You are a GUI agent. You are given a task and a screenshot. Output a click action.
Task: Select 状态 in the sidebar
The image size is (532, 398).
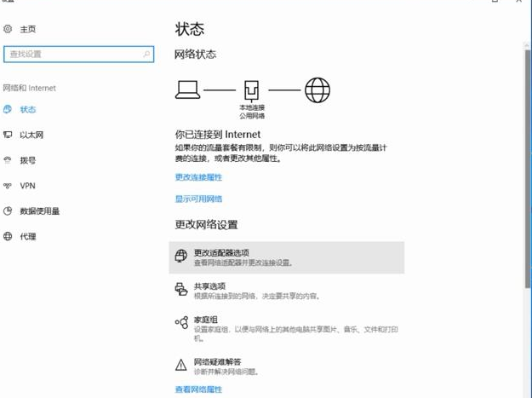tap(28, 110)
